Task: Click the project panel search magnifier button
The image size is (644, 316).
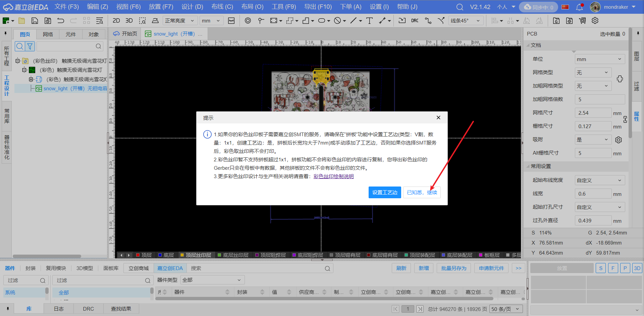Action: click(20, 46)
